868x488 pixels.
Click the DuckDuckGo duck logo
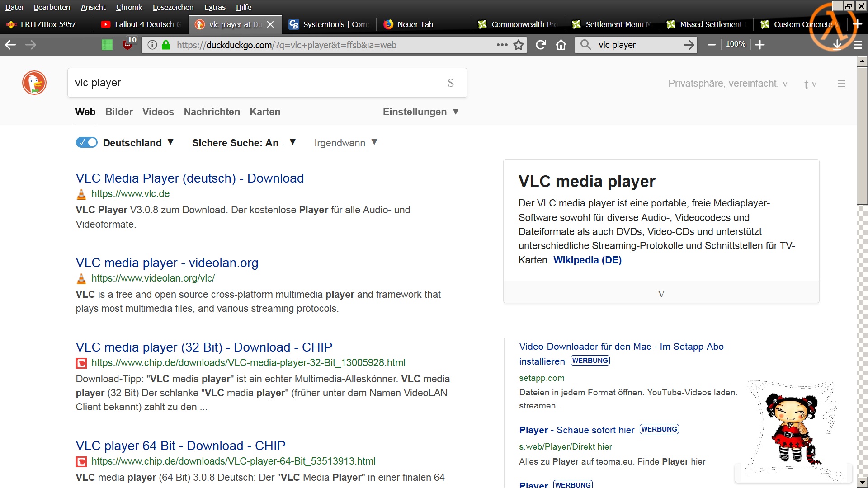(x=34, y=83)
